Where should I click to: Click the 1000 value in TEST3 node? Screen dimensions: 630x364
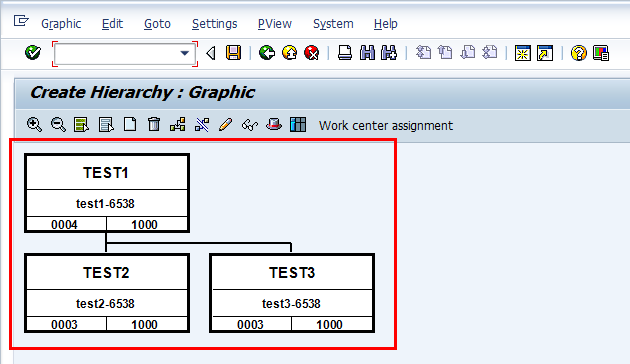(329, 325)
